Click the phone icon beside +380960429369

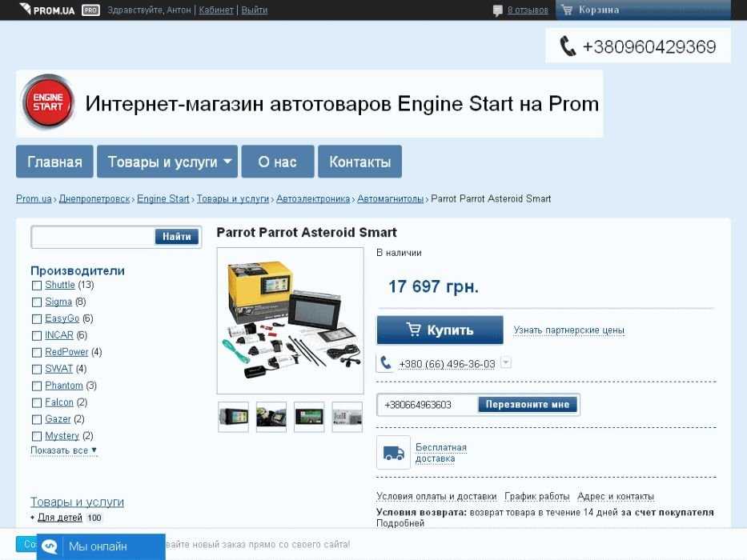point(568,46)
